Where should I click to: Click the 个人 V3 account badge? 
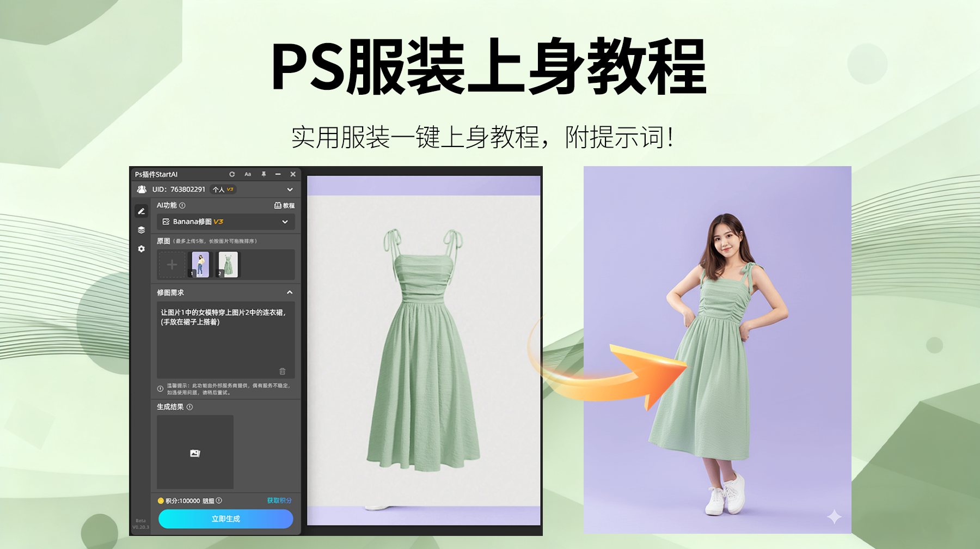coord(223,190)
